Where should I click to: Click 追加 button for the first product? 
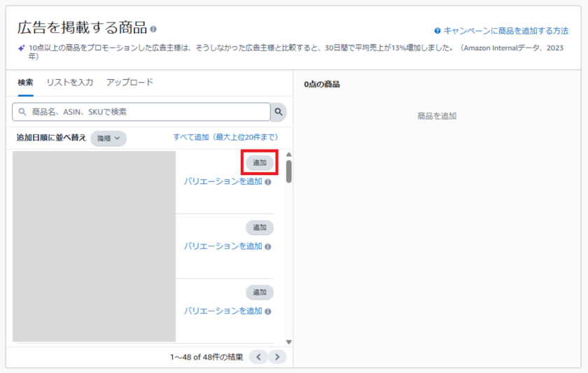point(260,162)
